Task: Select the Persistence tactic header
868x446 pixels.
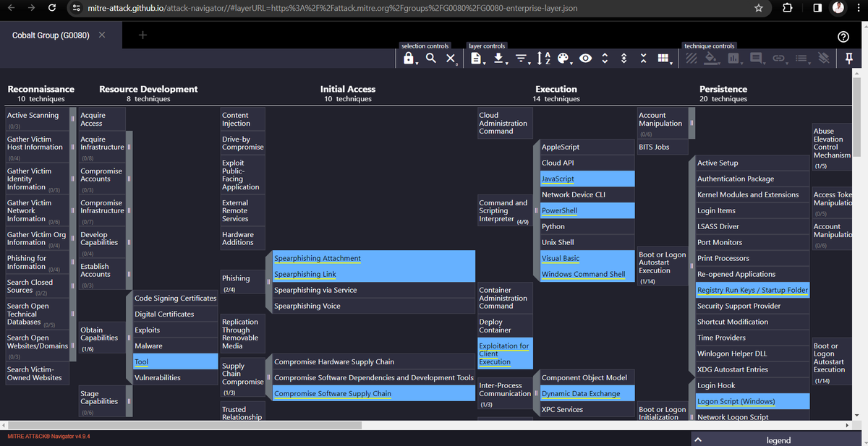Action: (x=723, y=89)
